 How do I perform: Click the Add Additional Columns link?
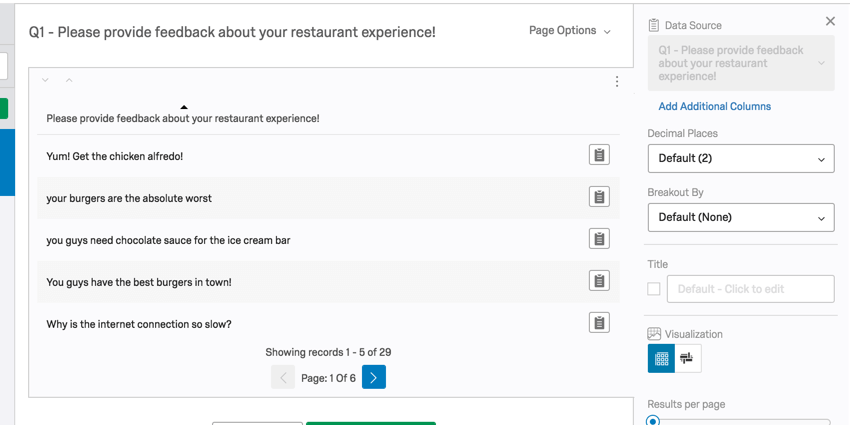714,106
